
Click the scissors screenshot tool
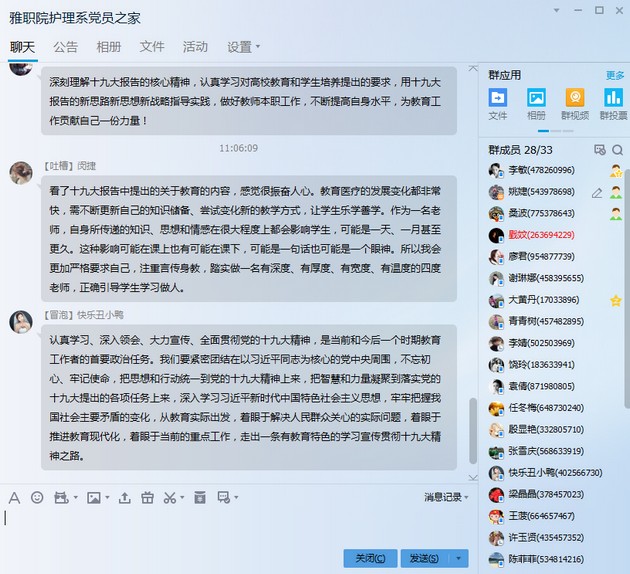click(x=169, y=497)
